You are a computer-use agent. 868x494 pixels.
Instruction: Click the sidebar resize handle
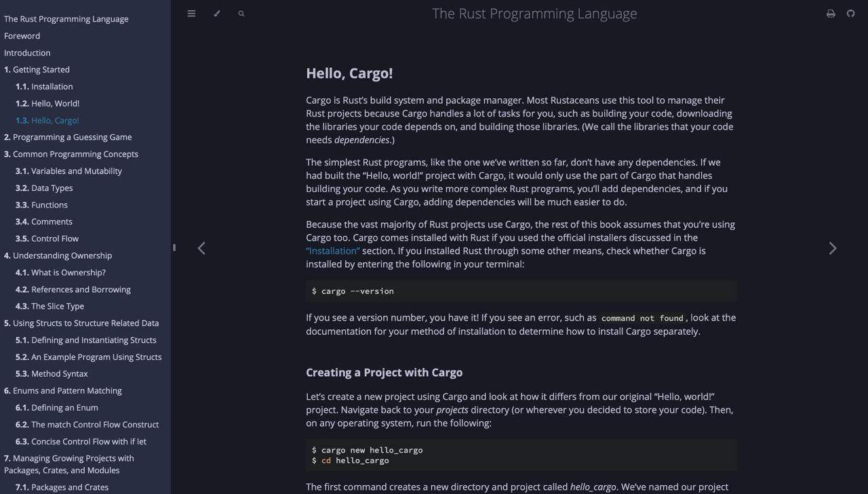[174, 248]
